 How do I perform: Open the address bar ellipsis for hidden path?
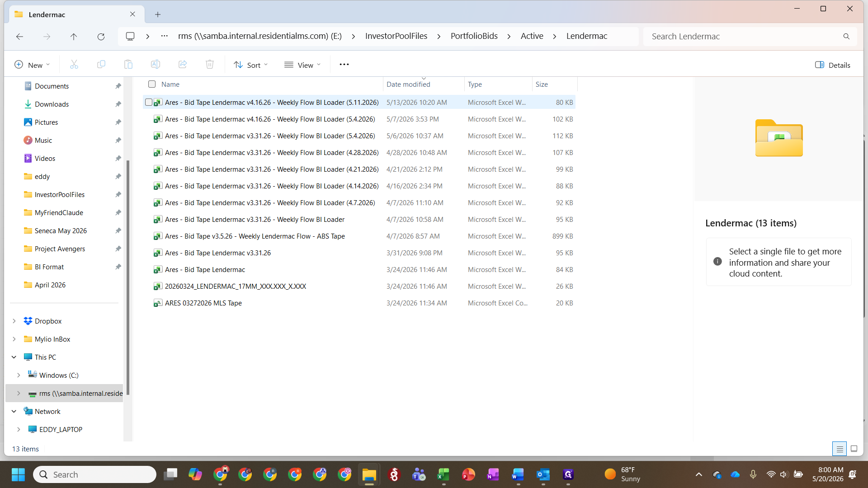click(x=165, y=36)
